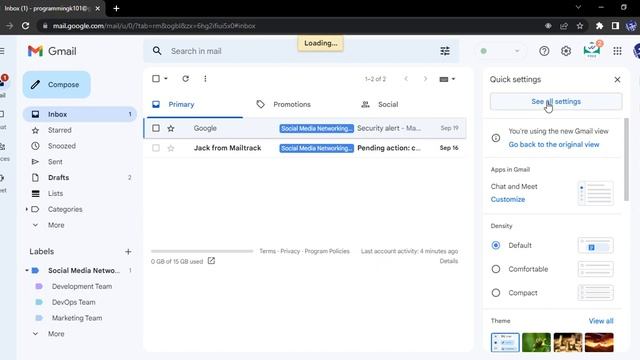640x360 pixels.
Task: Open the search options filter icon
Action: (x=445, y=51)
